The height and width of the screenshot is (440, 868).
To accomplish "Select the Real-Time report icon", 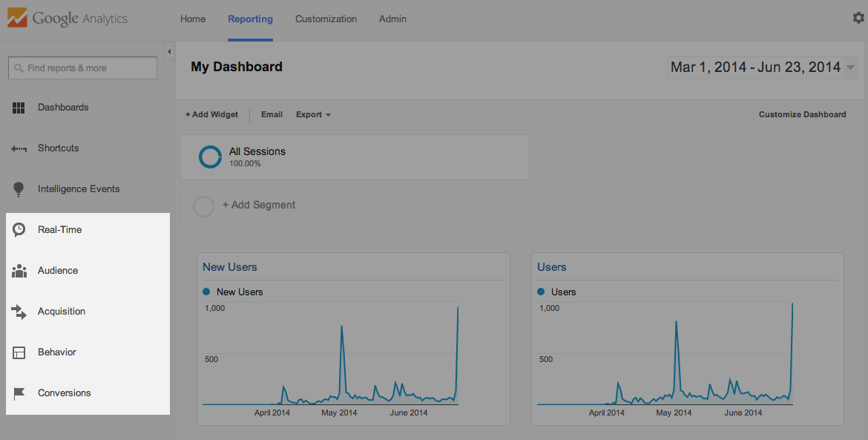I will point(19,229).
